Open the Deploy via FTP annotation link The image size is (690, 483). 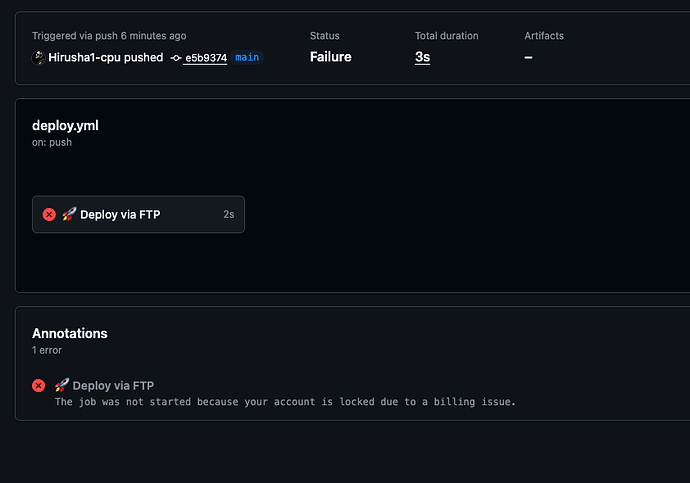113,386
